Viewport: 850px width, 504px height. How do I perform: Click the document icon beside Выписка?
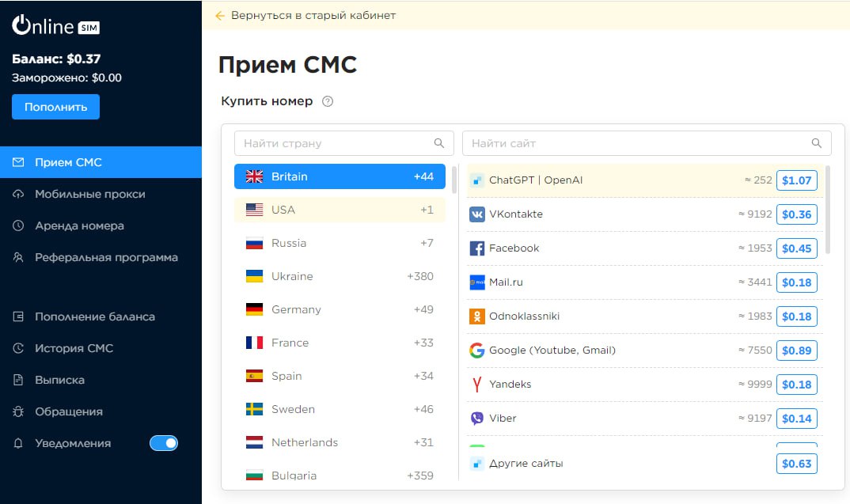(18, 380)
